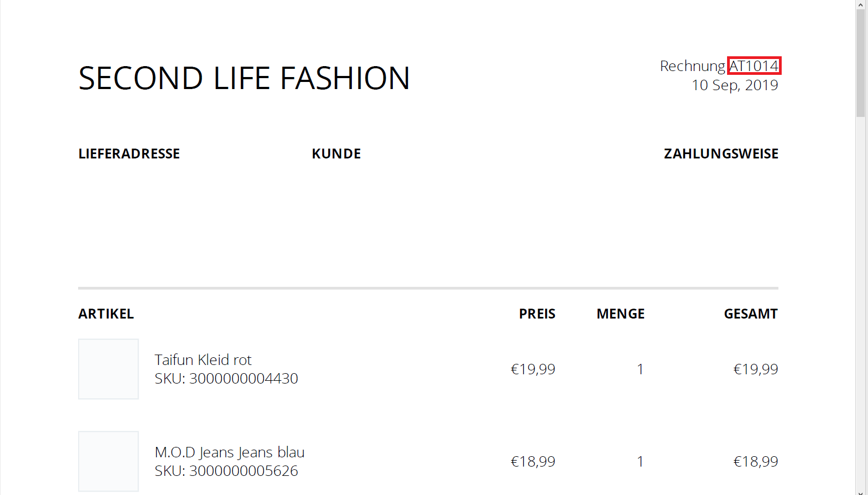Click the PREIS column header
The width and height of the screenshot is (868, 495).
(x=537, y=314)
